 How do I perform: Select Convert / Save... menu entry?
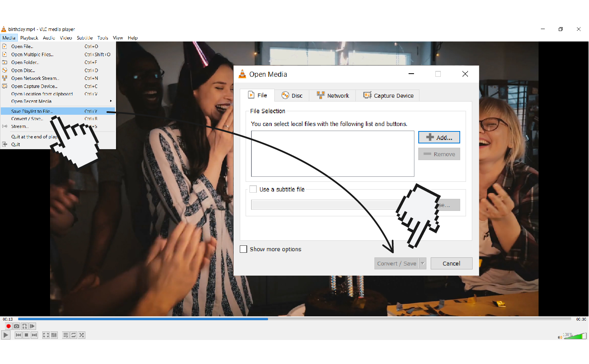(x=58, y=119)
